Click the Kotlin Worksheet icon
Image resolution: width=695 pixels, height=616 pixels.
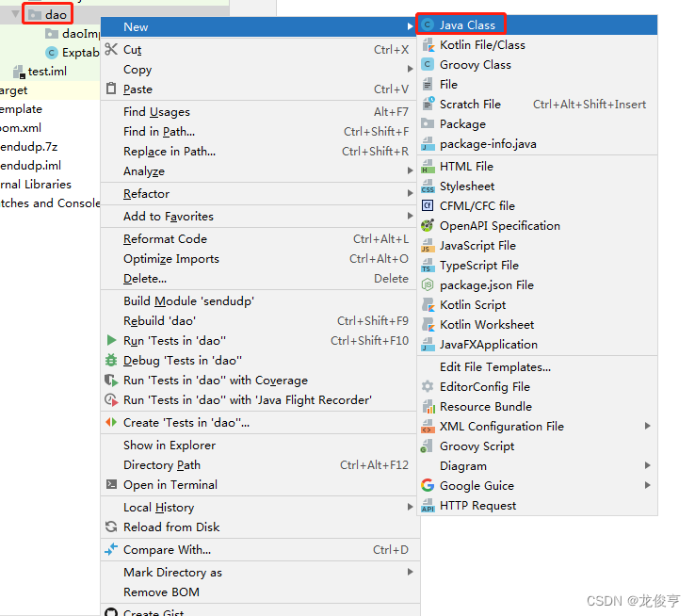(x=428, y=324)
